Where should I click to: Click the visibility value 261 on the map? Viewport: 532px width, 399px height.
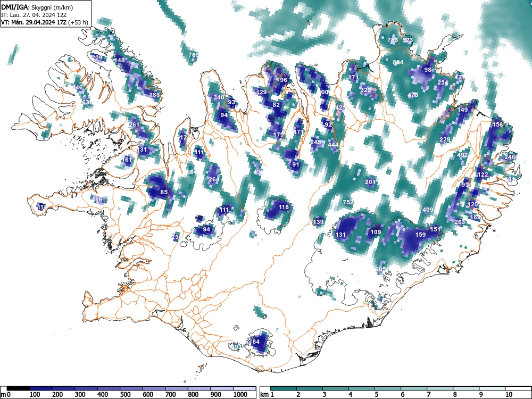coord(134,124)
